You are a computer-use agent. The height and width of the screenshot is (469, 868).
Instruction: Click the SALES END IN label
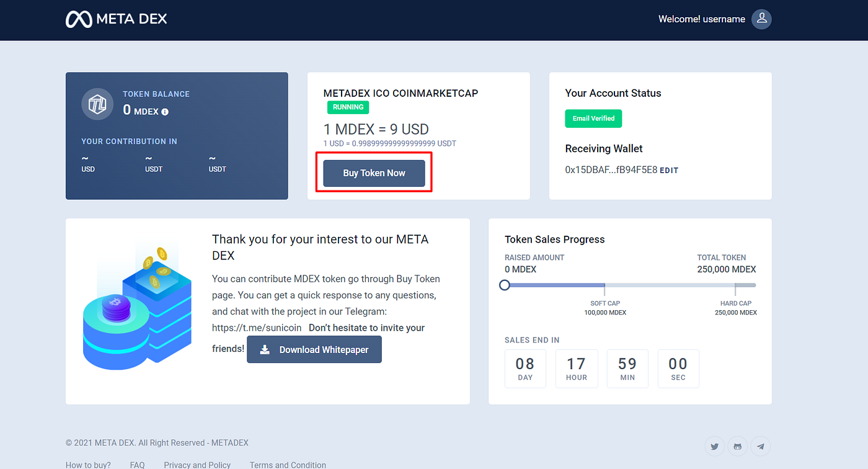tap(532, 340)
